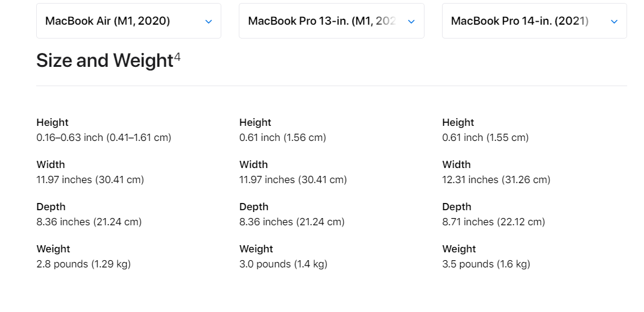
Task: Open the MacBook Pro 14-in. (2021) model dropdown
Action: click(534, 21)
